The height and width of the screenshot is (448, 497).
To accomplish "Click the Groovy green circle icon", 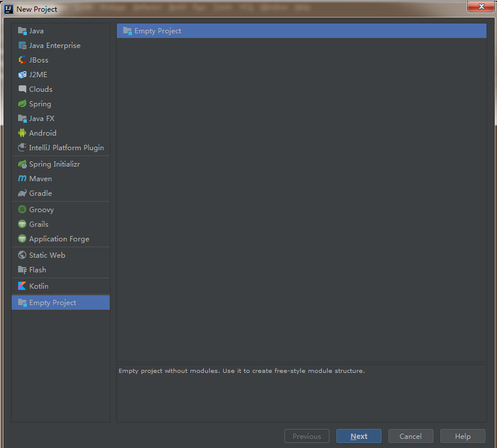I will (22, 210).
